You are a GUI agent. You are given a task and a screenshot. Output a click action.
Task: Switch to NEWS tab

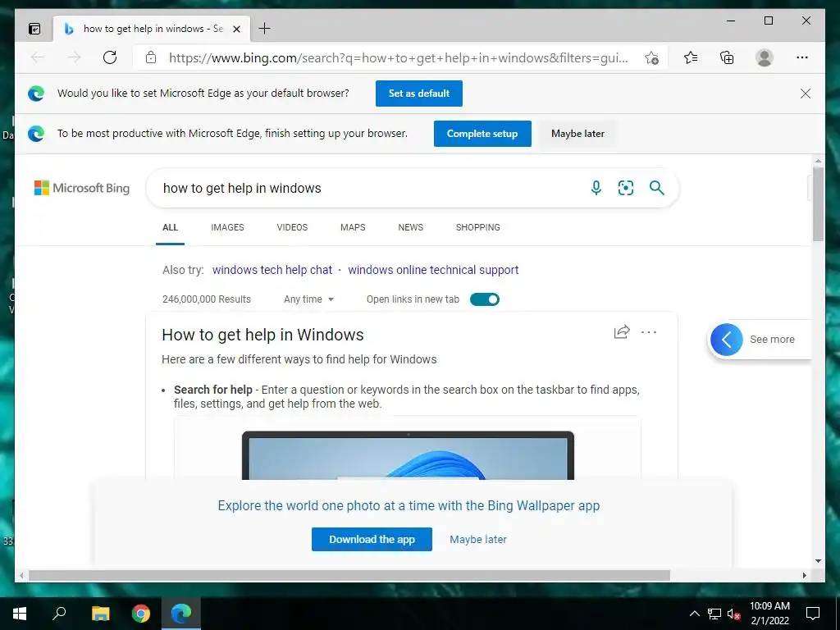410,228
